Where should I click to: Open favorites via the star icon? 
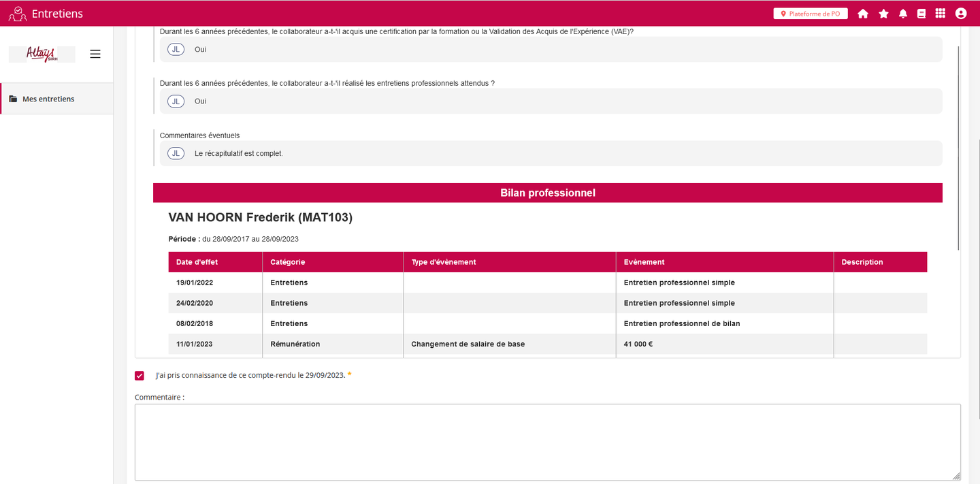(x=883, y=14)
